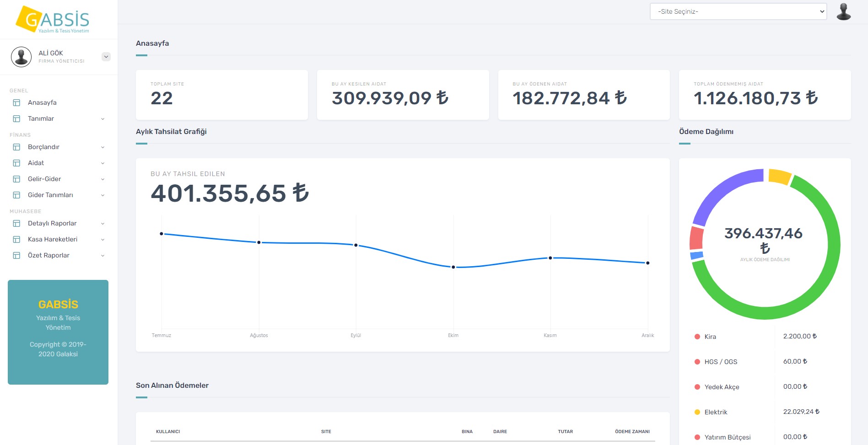The image size is (868, 445).
Task: Click the KULLANICI column header
Action: (x=168, y=431)
